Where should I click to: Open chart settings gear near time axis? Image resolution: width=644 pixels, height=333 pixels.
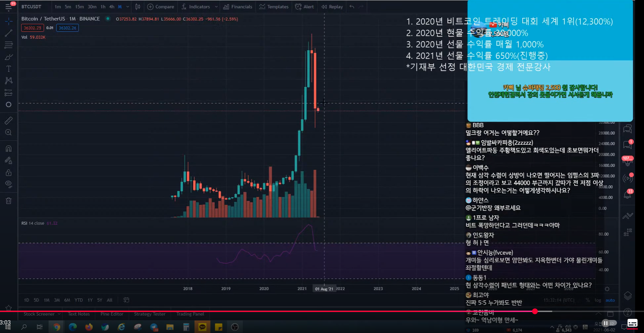[607, 289]
